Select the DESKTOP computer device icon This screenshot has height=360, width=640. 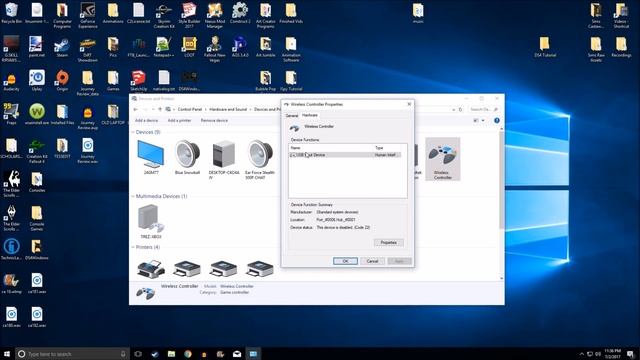[224, 159]
